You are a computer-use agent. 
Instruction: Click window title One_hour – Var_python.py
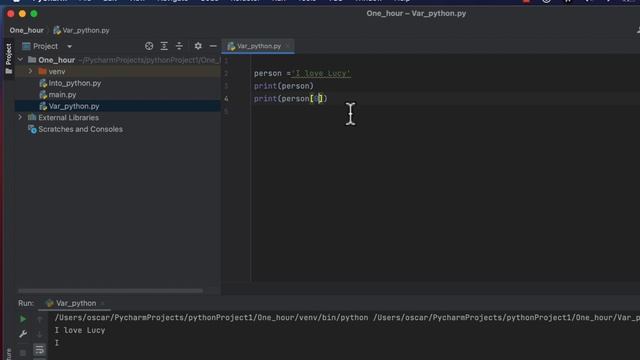pyautogui.click(x=416, y=13)
